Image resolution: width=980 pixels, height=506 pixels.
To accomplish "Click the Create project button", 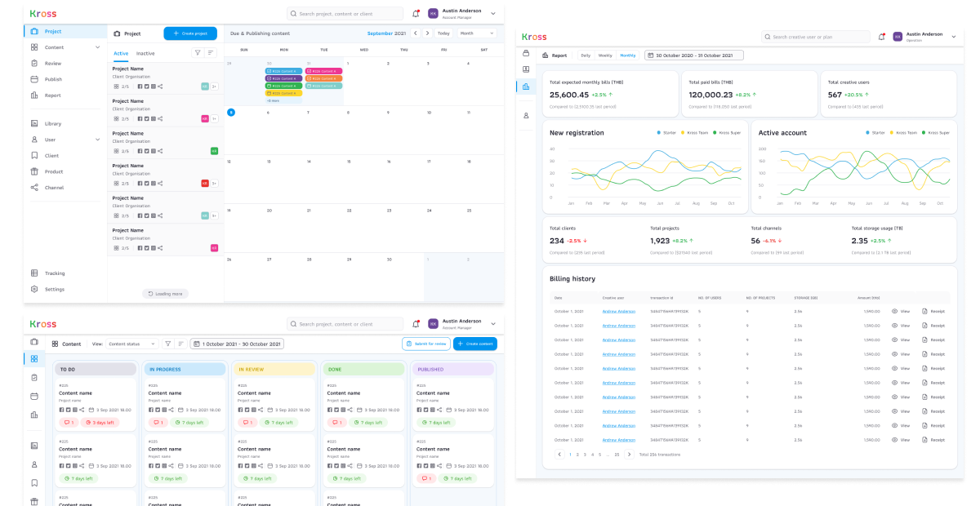I will coord(190,33).
